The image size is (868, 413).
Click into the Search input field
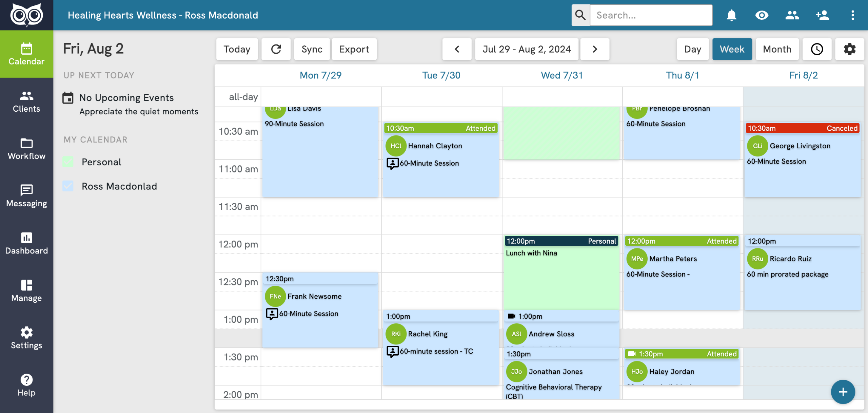[x=651, y=15]
